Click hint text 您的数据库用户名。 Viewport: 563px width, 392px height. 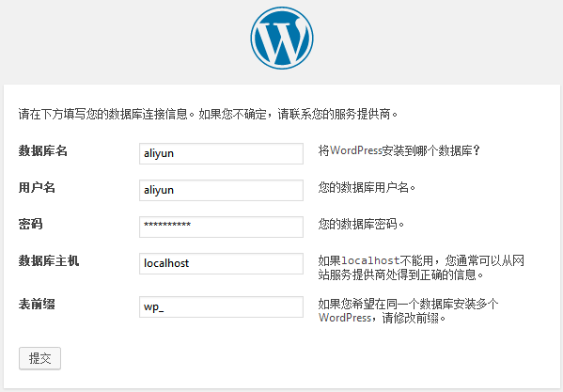pyautogui.click(x=367, y=187)
